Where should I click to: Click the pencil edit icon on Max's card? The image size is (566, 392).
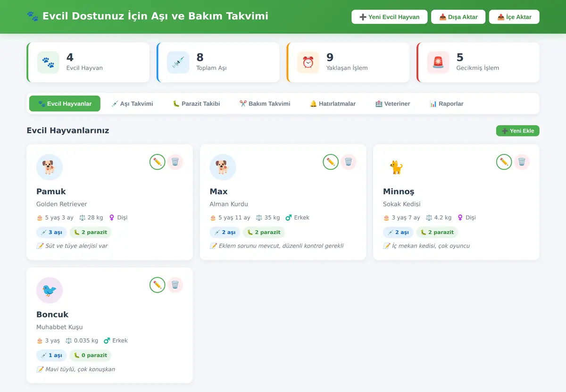click(x=331, y=162)
